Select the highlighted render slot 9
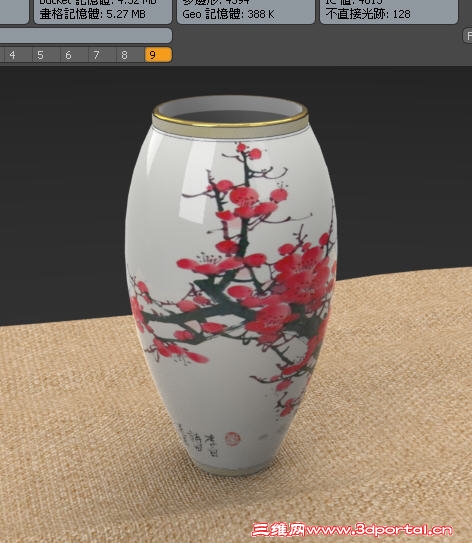472x543 pixels. point(158,55)
